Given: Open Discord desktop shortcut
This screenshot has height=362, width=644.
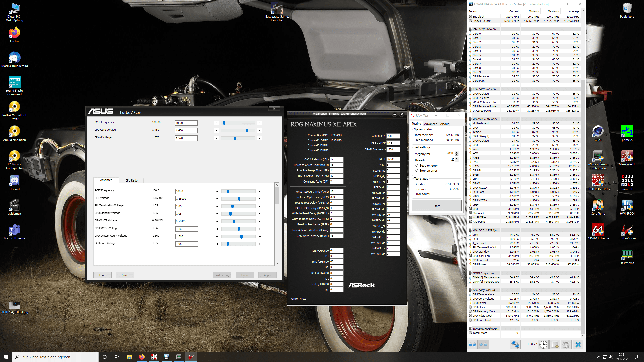Looking at the screenshot, I should tap(14, 183).
